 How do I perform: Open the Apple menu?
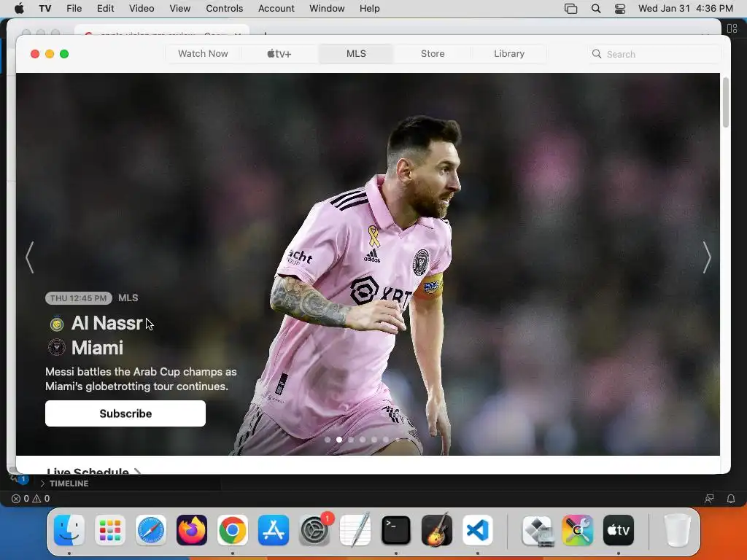click(x=19, y=9)
